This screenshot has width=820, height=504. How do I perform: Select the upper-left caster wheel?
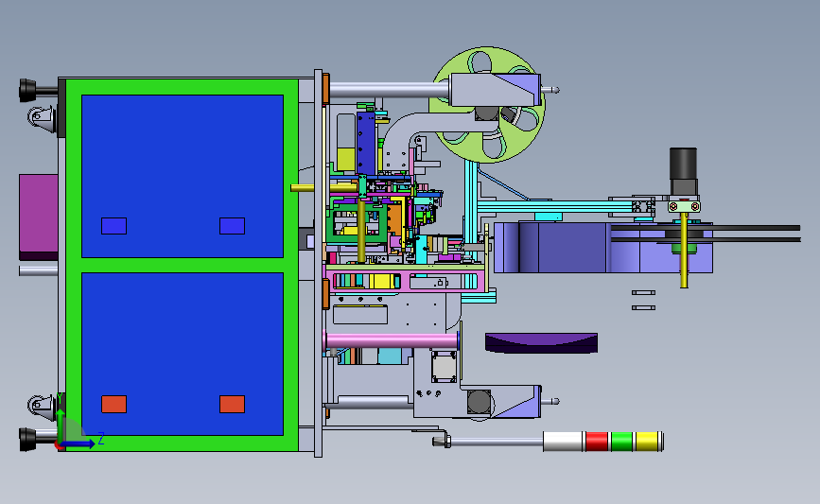point(42,117)
